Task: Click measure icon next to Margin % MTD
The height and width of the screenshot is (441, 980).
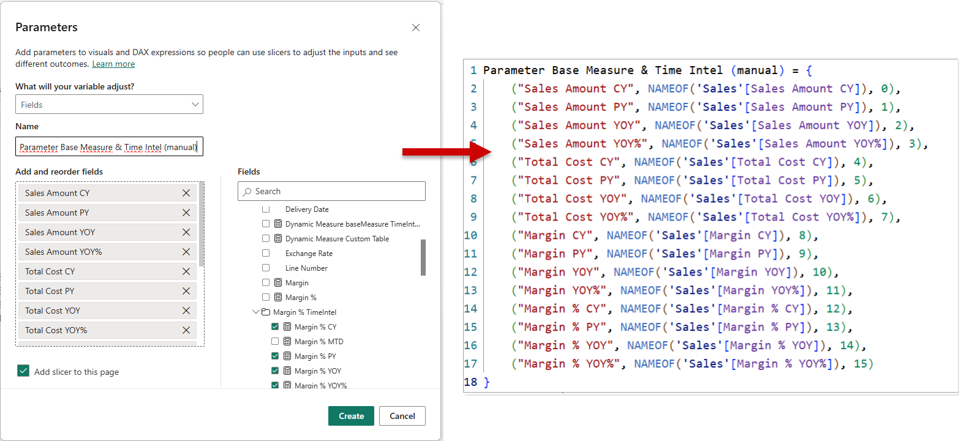Action: tap(287, 342)
